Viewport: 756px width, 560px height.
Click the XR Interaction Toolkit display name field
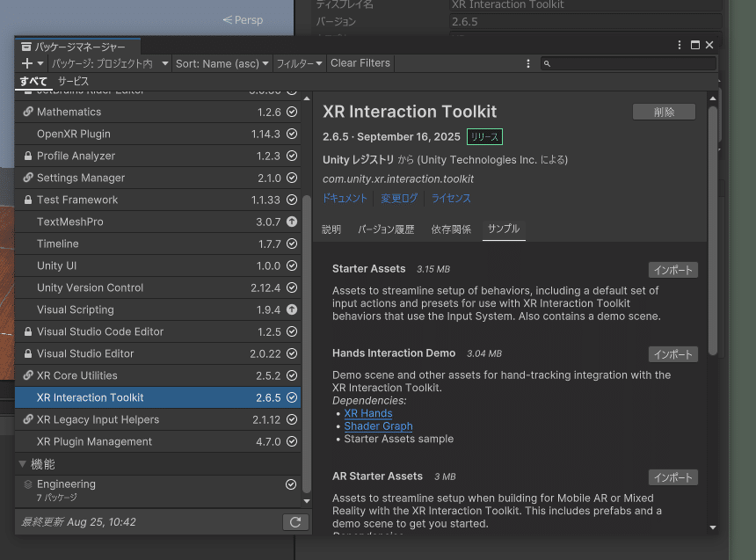coord(585,4)
